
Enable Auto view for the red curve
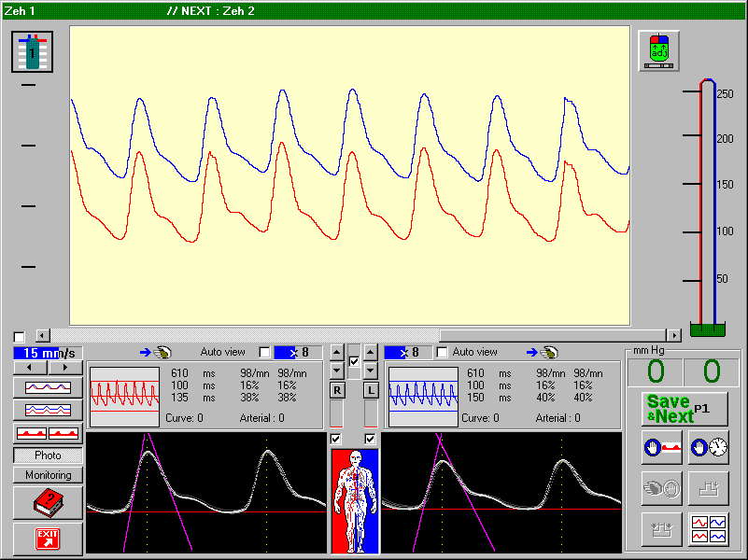coord(264,353)
